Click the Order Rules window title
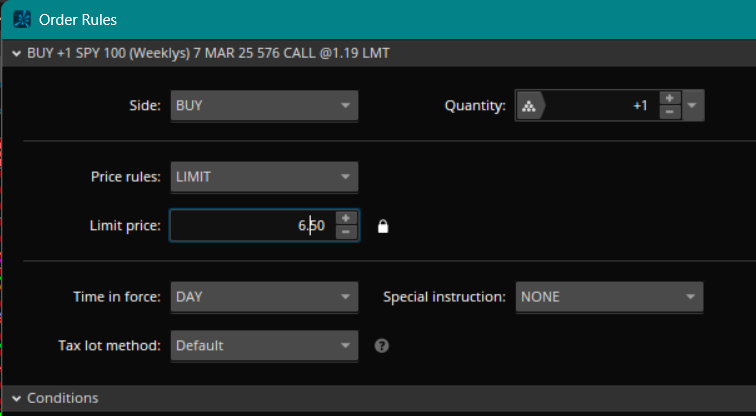The height and width of the screenshot is (416, 756). click(77, 20)
